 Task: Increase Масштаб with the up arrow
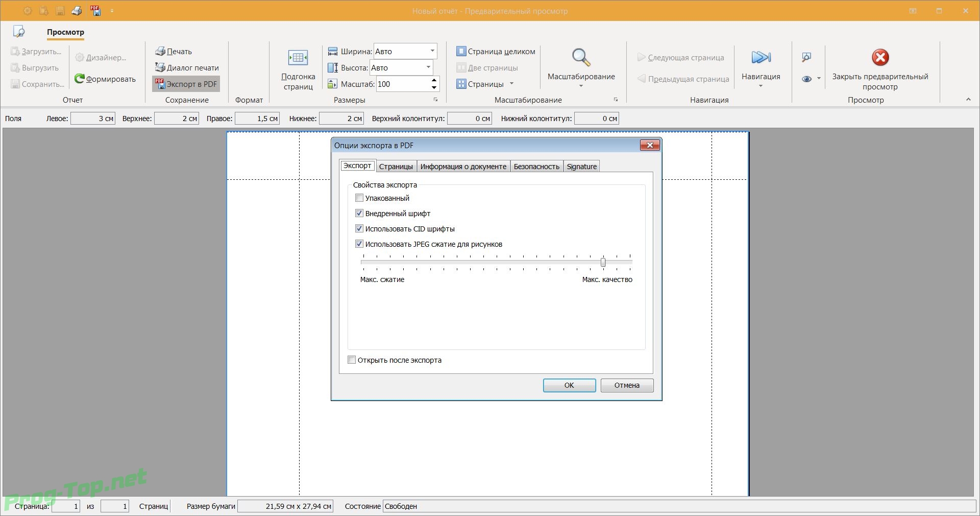point(434,81)
